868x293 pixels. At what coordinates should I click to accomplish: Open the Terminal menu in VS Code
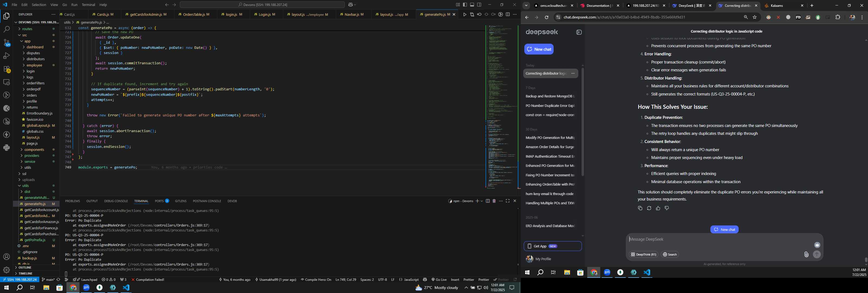88,5
